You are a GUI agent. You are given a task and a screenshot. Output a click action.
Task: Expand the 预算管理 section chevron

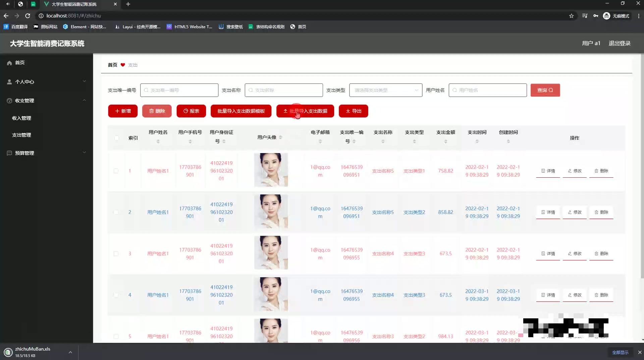coord(84,152)
